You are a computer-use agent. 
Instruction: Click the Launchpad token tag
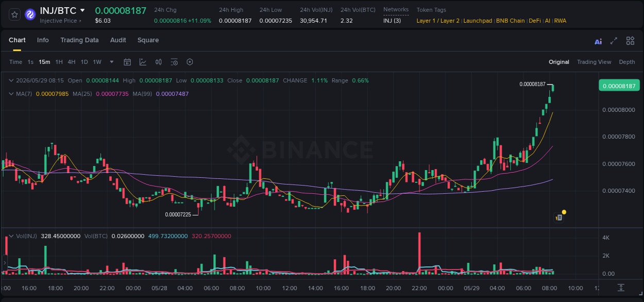[x=478, y=21]
